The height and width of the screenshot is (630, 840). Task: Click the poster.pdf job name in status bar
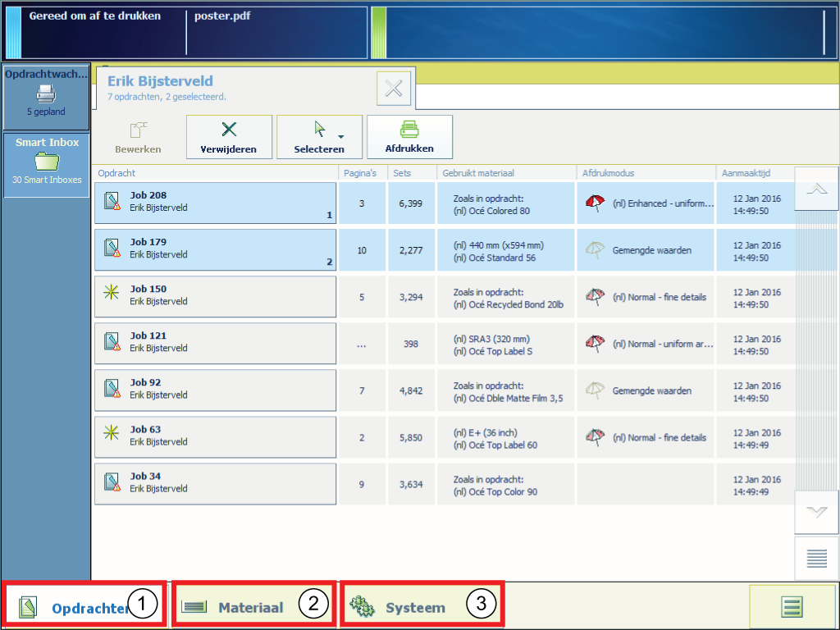pos(222,16)
